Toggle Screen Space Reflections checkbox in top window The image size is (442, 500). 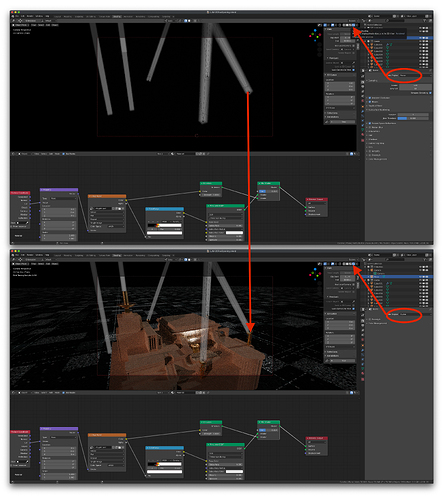pyautogui.click(x=370, y=123)
